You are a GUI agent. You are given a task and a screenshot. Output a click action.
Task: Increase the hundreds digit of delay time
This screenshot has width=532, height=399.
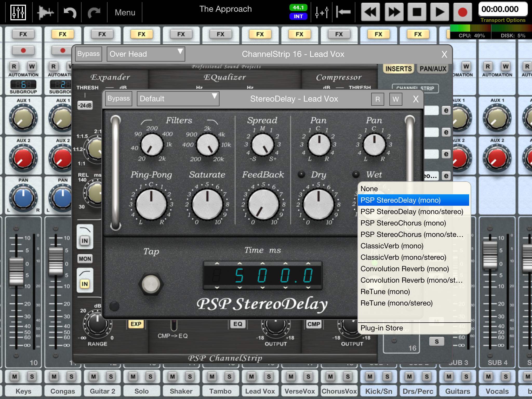point(240,264)
